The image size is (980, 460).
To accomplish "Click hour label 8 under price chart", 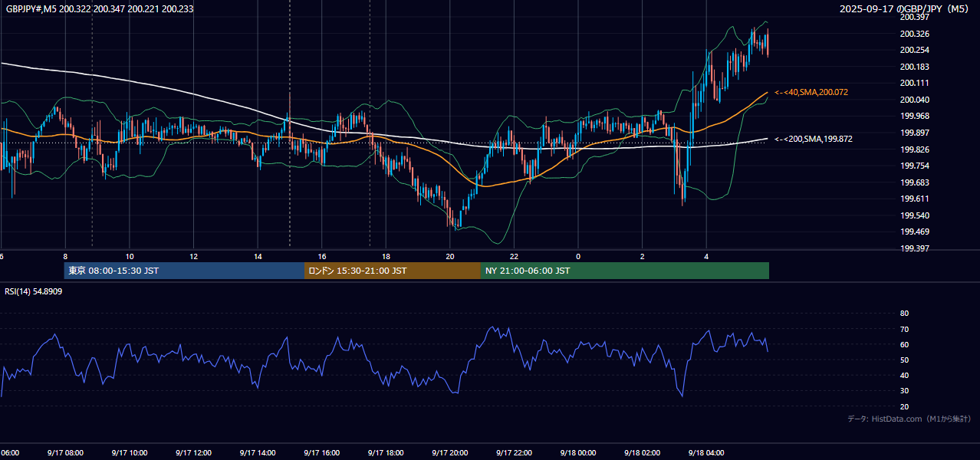I will [x=66, y=256].
